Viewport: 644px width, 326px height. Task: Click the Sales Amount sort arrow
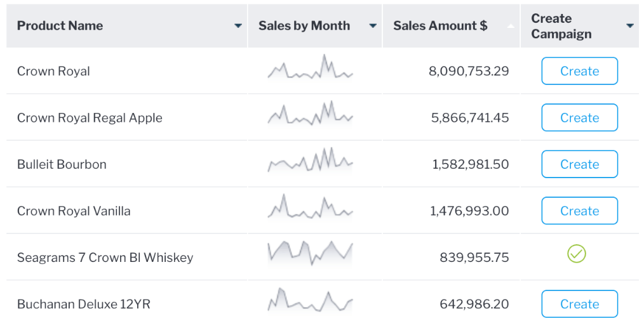click(511, 26)
